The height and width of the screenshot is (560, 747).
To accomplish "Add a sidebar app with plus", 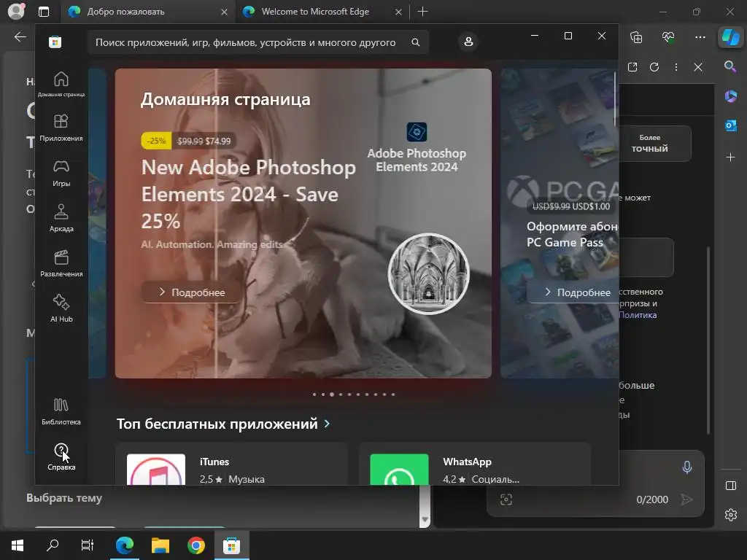I will [x=730, y=157].
